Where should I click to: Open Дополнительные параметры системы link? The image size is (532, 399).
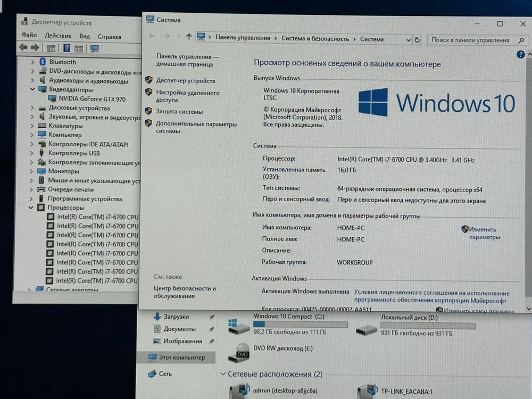click(196, 127)
